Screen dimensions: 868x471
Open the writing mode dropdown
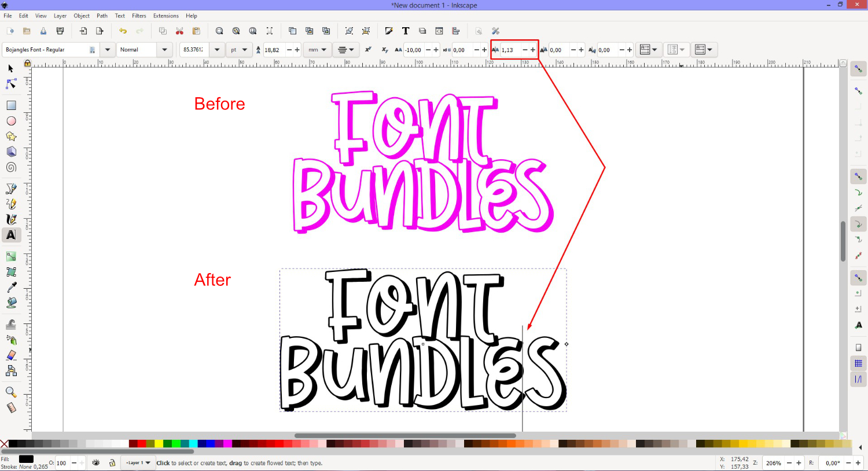pos(650,50)
